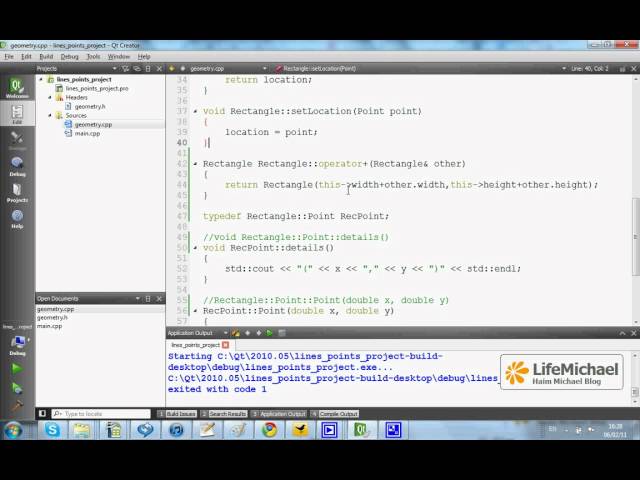Collapse the Sources folder

pyautogui.click(x=50, y=115)
